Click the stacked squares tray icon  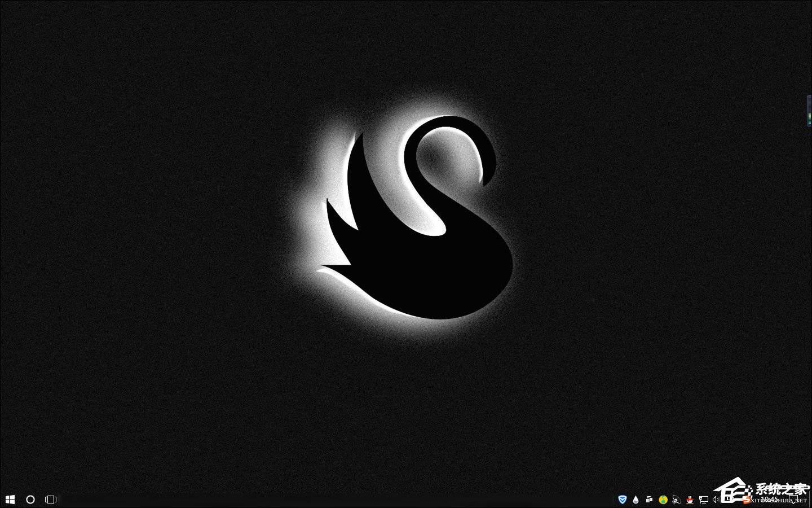tap(649, 500)
